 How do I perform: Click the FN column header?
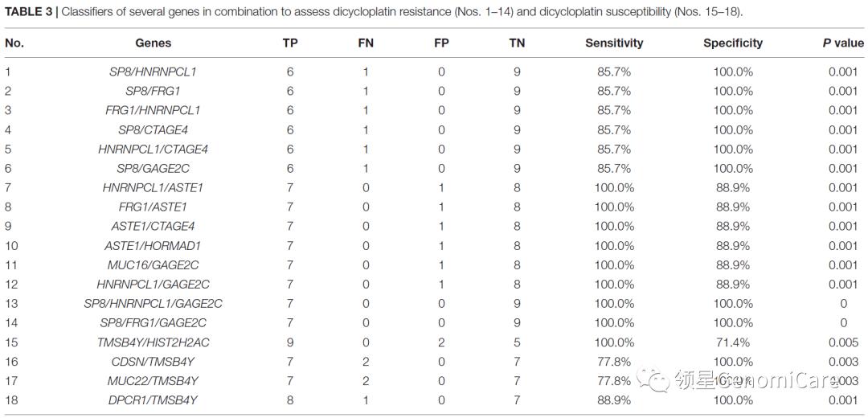(366, 43)
